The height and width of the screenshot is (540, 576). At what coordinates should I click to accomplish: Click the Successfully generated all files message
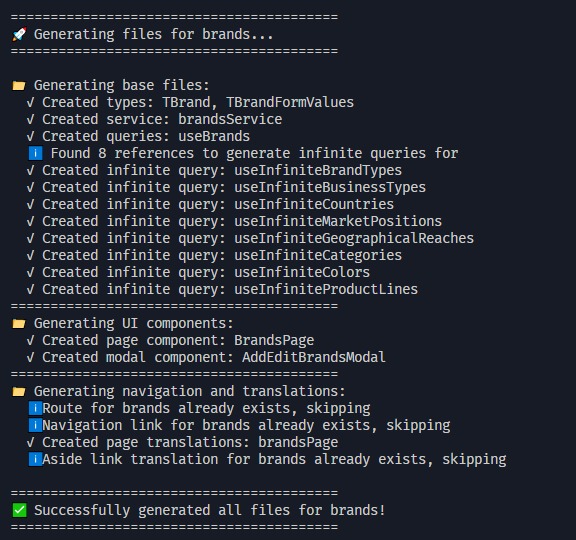210,510
